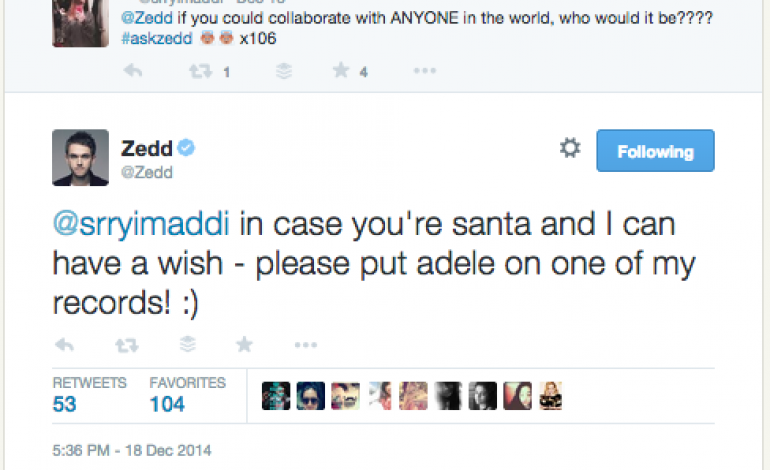Click the Zedd display name
The width and height of the screenshot is (770, 470).
coord(146,148)
